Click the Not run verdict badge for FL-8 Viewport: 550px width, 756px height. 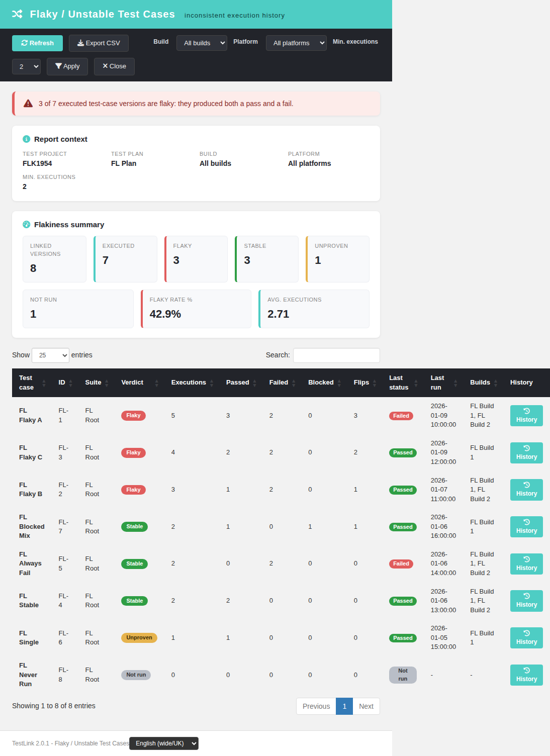136,675
